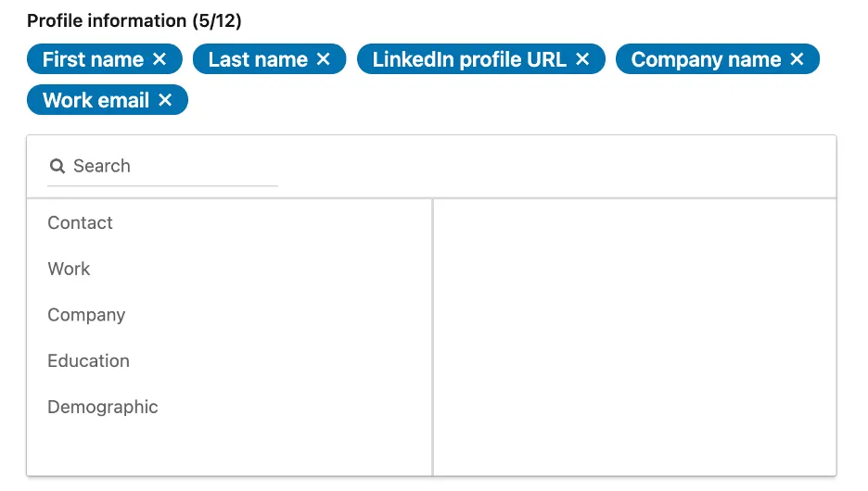Select the Company name chip label
The width and height of the screenshot is (868, 491).
(x=706, y=59)
